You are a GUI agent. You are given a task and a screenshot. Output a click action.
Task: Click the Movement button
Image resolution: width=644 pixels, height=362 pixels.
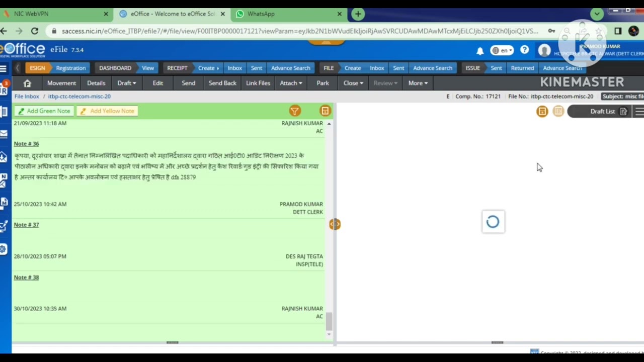61,83
